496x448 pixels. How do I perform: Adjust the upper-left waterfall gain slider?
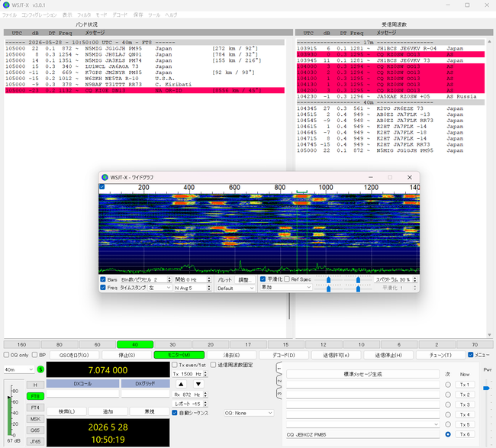click(329, 280)
